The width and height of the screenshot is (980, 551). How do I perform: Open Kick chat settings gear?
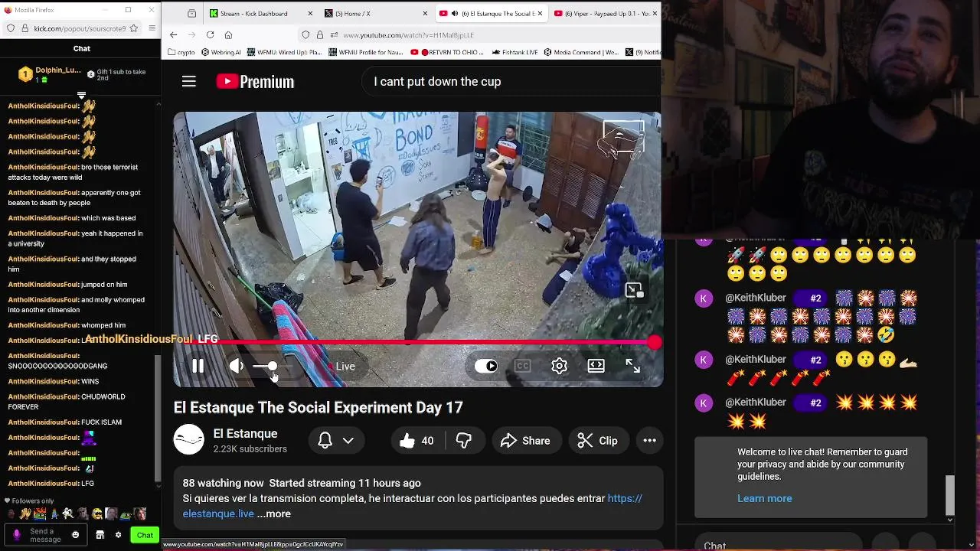pos(118,535)
